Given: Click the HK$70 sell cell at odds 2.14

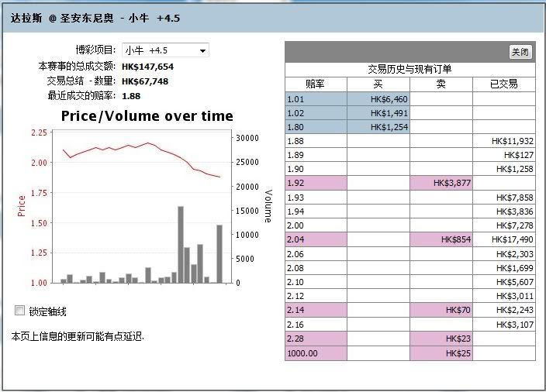Looking at the screenshot, I should [x=441, y=310].
